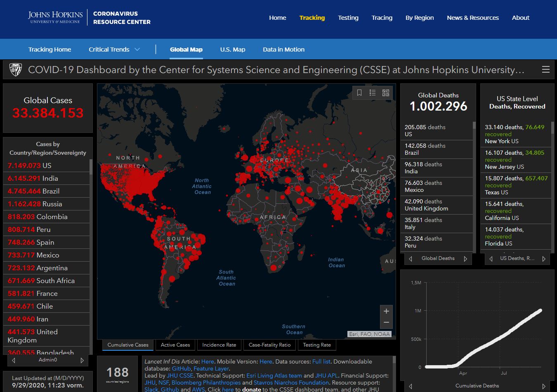Switch map to Incidence Rate
This screenshot has width=557, height=392.
[219, 345]
